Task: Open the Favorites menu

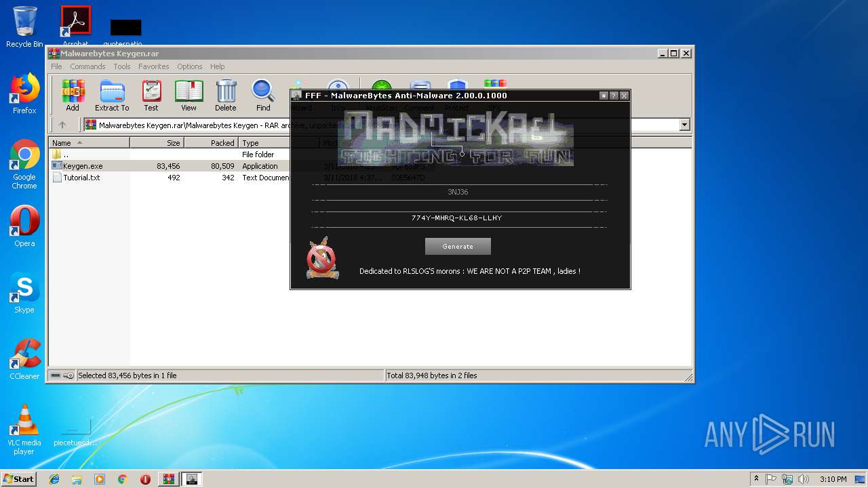Action: (154, 66)
